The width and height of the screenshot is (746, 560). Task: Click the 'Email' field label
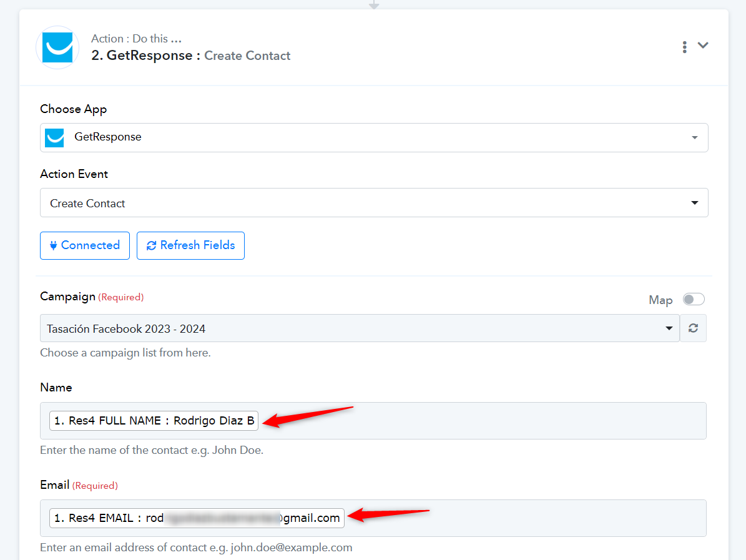click(x=55, y=485)
